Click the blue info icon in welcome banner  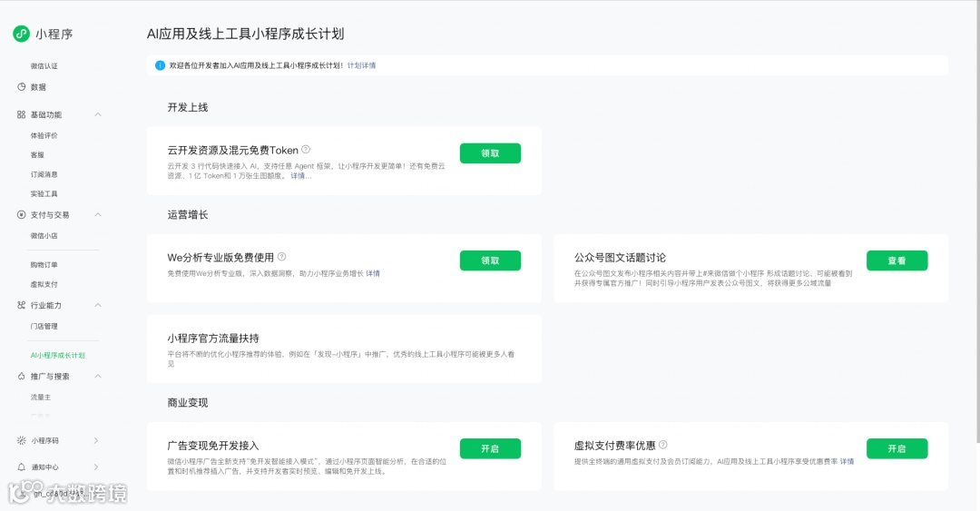160,65
